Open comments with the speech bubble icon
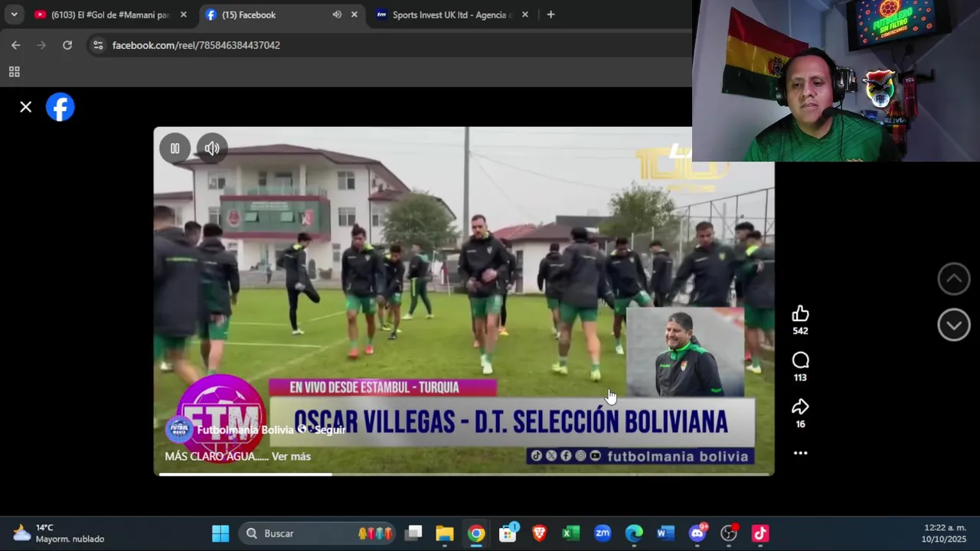Viewport: 980px width, 551px height. (800, 360)
